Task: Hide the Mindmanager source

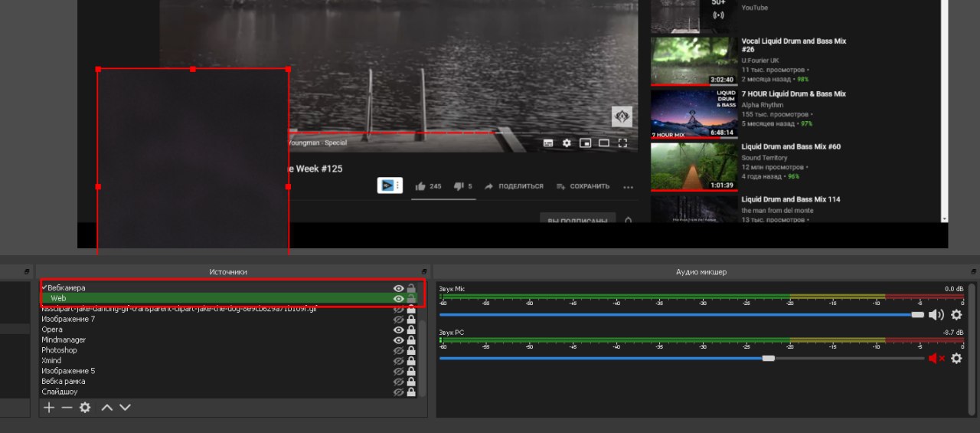Action: pyautogui.click(x=398, y=340)
